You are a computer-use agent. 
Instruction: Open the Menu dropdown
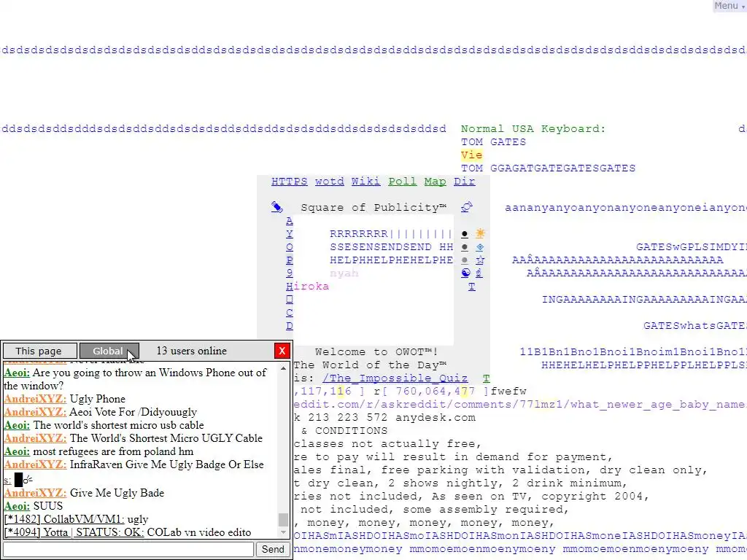tap(729, 6)
